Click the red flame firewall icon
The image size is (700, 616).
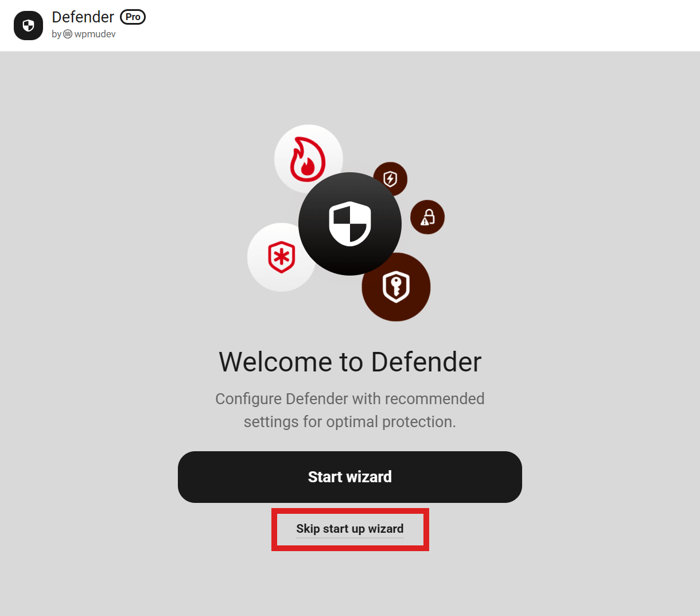point(308,159)
